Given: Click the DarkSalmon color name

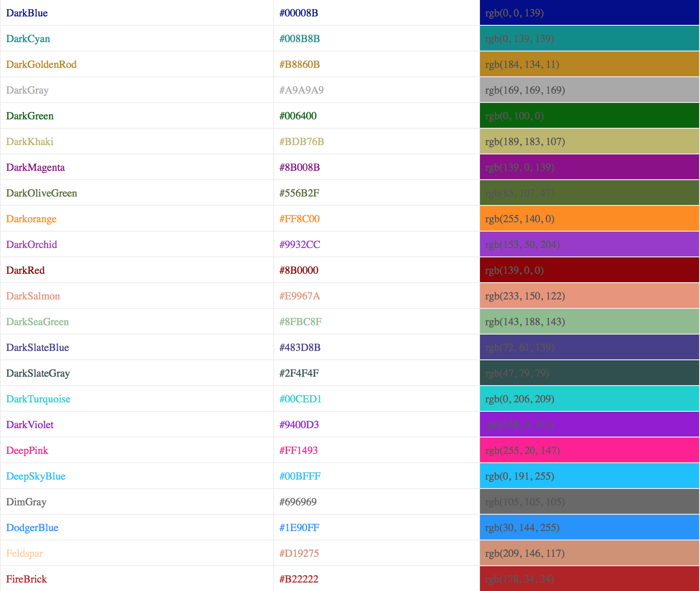Looking at the screenshot, I should 33,296.
